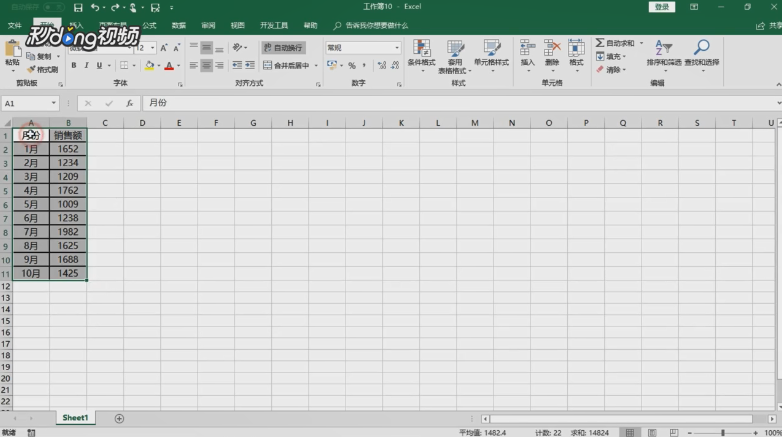This screenshot has width=782, height=437.
Task: Toggle underline formatting
Action: coord(99,65)
